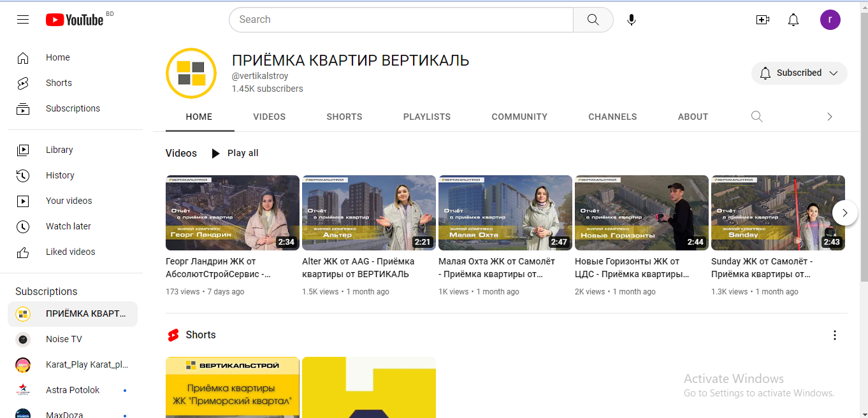The width and height of the screenshot is (868, 418).
Task: Open the Create video icon
Action: pyautogui.click(x=763, y=20)
